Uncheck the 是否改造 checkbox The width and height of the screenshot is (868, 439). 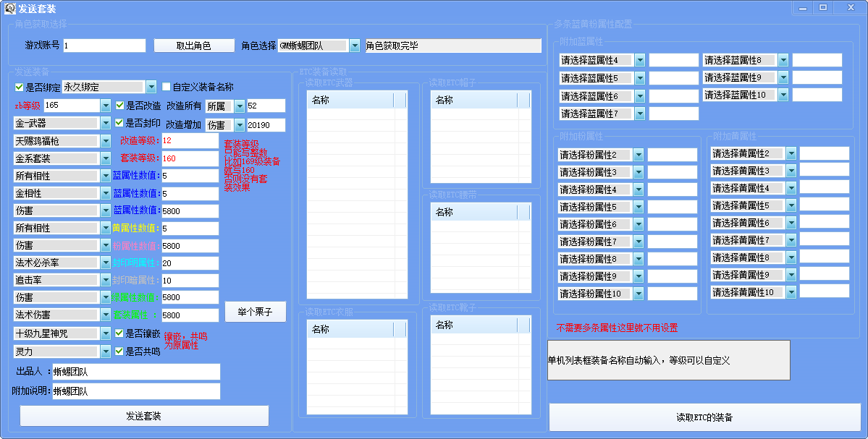[x=120, y=106]
